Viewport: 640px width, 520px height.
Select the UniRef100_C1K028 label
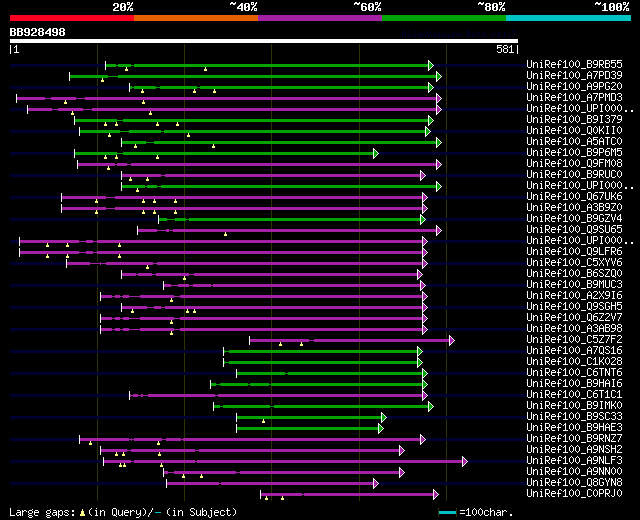click(574, 362)
